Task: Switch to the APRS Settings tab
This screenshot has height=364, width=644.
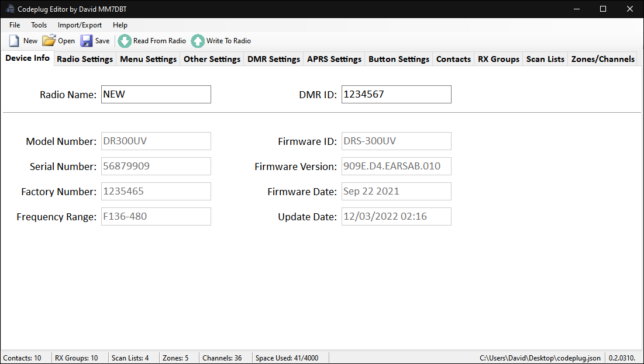Action: 334,58
